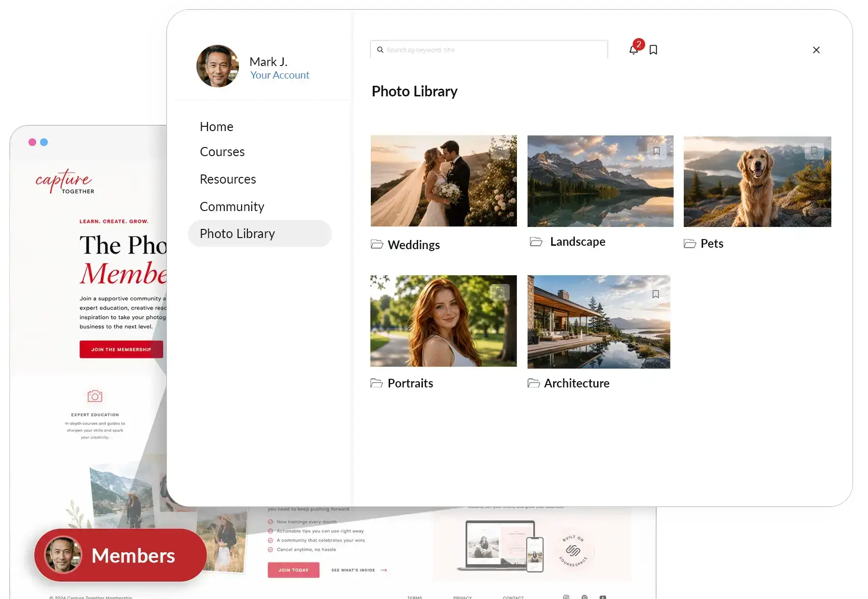Open YouTube icon in website footer

tap(603, 597)
